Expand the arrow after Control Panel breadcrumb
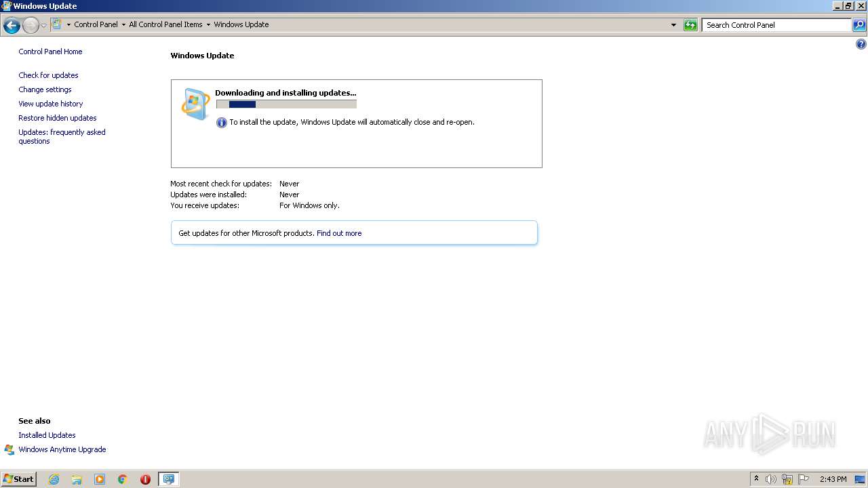The image size is (868, 488). 123,25
